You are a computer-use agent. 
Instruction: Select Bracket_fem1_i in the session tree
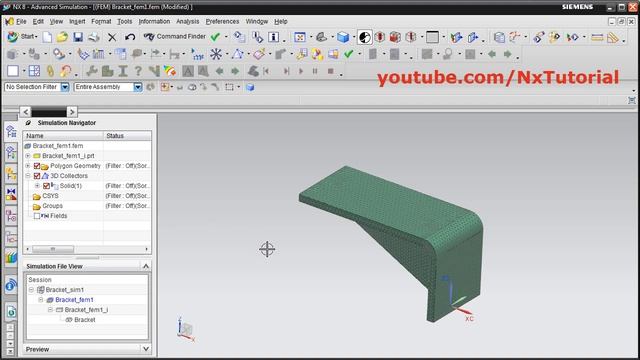coord(86,310)
